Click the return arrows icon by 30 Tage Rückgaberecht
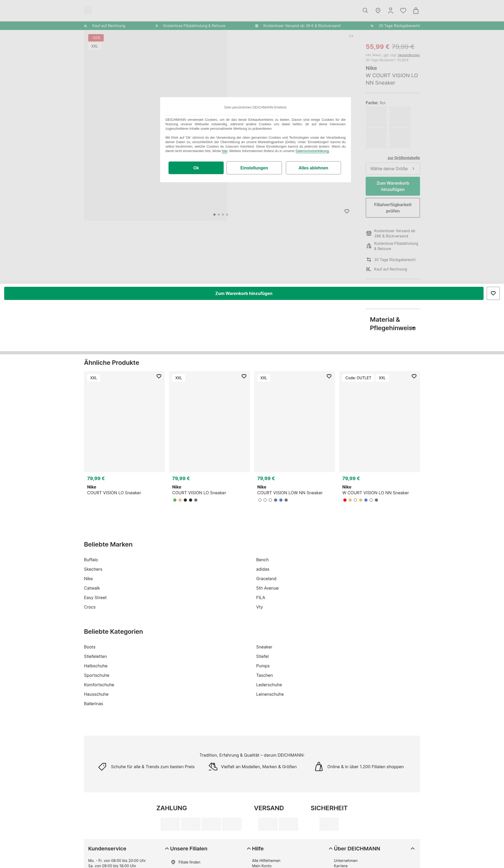 [x=369, y=259]
